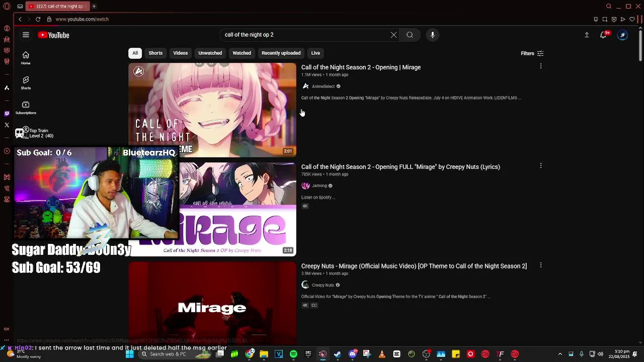Open Opera ad blocker shield icon
The width and height of the screenshot is (644, 362).
coord(614,19)
